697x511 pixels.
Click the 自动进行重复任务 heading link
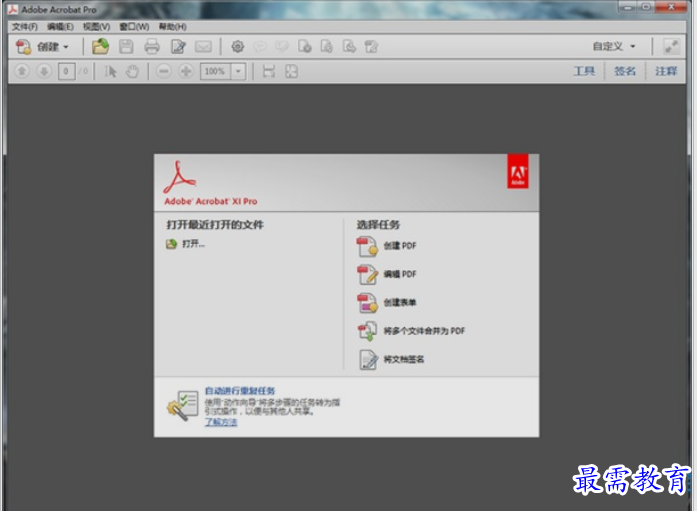(240, 391)
